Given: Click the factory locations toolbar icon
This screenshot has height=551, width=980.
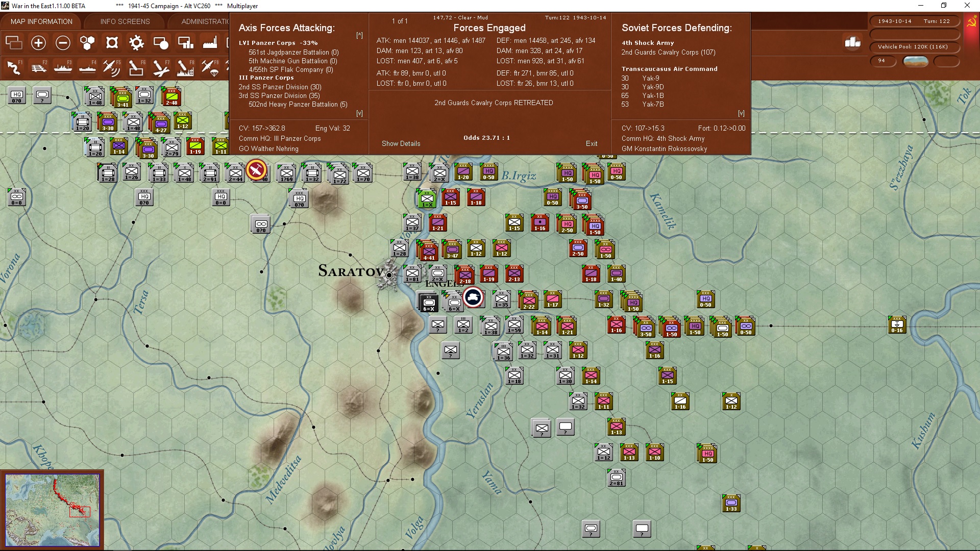Looking at the screenshot, I should (210, 43).
